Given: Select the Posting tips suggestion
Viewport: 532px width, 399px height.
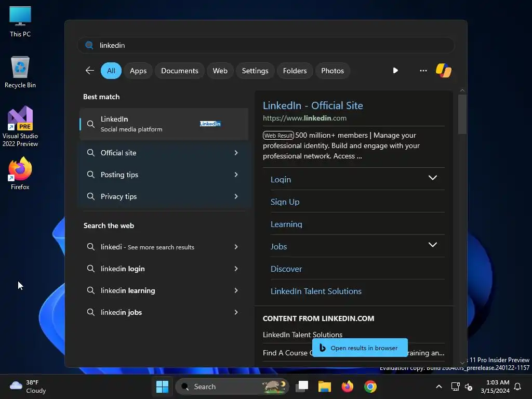Looking at the screenshot, I should (x=164, y=175).
